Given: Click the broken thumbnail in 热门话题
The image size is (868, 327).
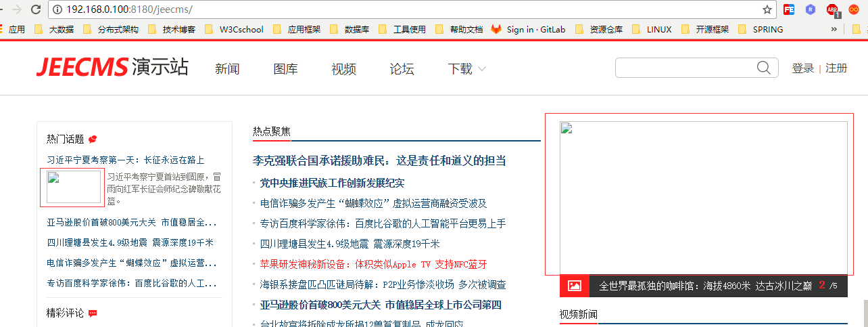Looking at the screenshot, I should click(74, 187).
